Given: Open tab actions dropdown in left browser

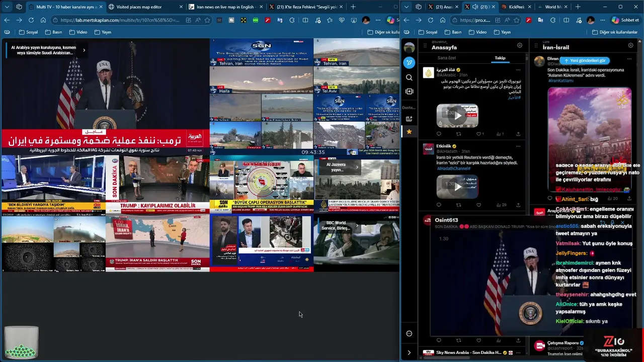Looking at the screenshot, I should click(7, 7).
